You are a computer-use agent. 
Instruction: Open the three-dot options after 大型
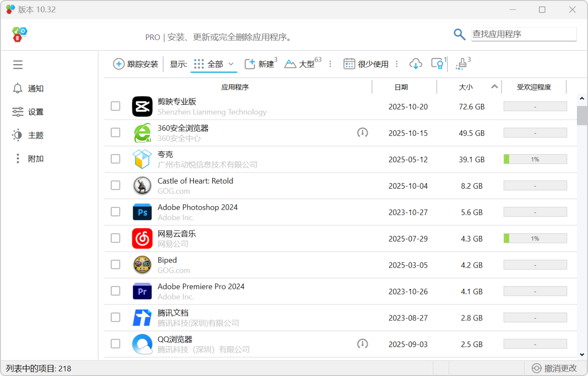pyautogui.click(x=330, y=64)
